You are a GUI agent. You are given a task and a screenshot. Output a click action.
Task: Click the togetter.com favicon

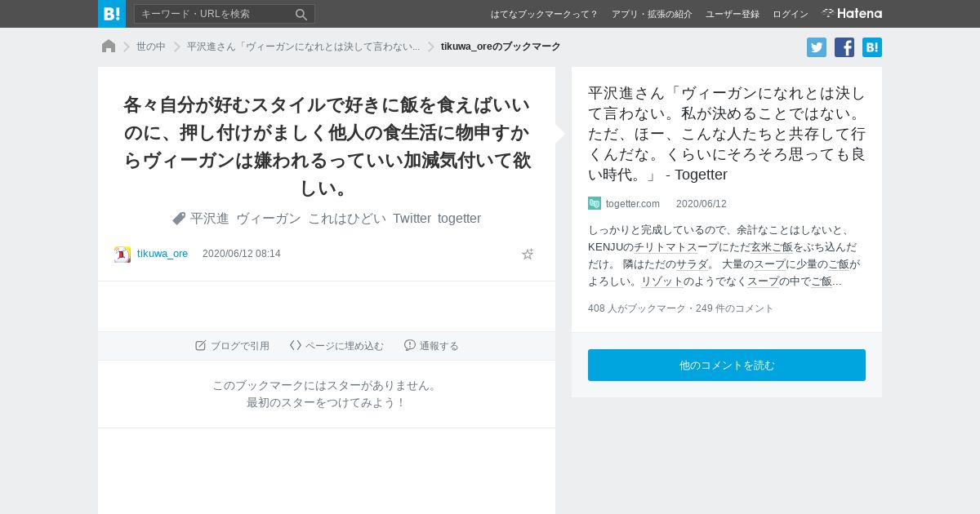595,203
